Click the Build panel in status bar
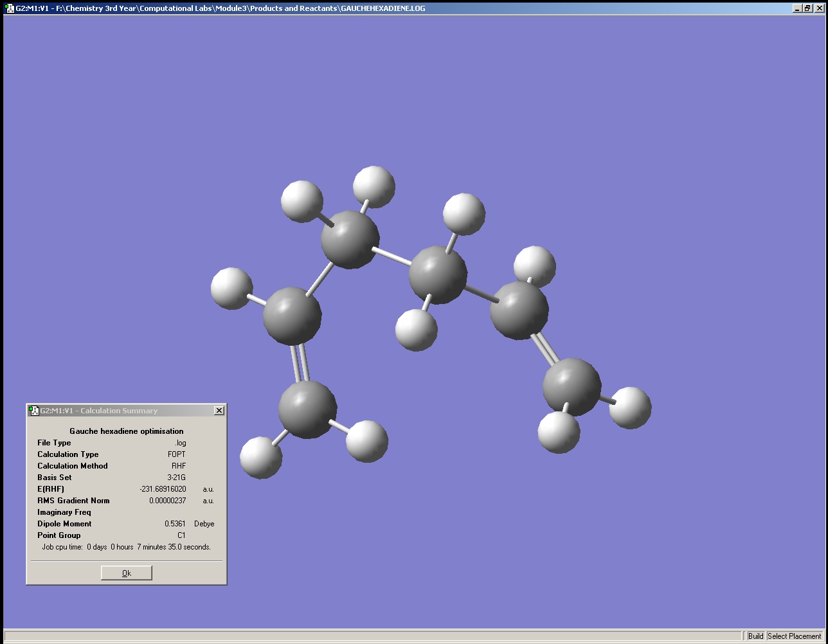This screenshot has height=644, width=828. click(x=755, y=636)
